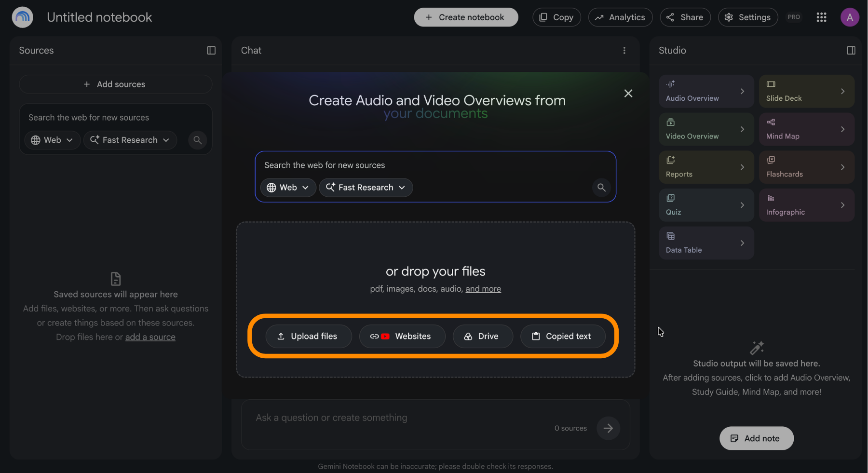Image resolution: width=868 pixels, height=473 pixels.
Task: Click the Share button
Action: point(685,17)
